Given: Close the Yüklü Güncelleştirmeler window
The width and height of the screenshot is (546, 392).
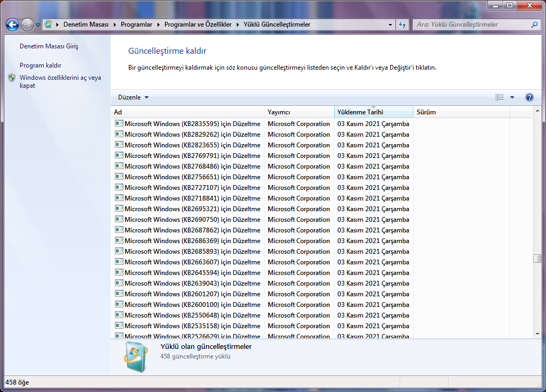Looking at the screenshot, I should click(x=530, y=5).
